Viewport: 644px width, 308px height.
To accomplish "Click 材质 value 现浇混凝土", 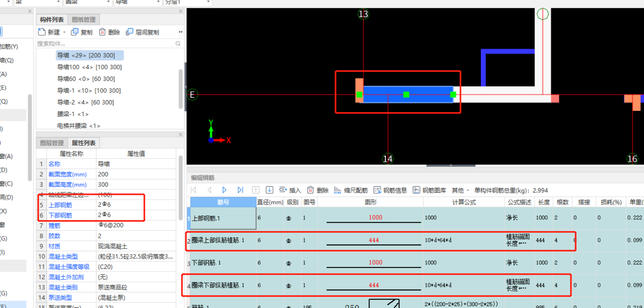I will pos(136,246).
